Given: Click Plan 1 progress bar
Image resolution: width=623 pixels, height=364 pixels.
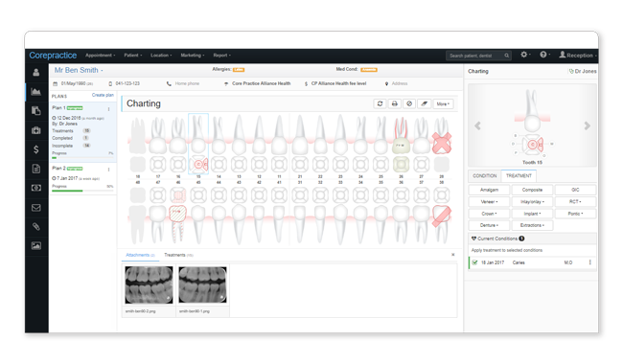Looking at the screenshot, I should [82, 158].
